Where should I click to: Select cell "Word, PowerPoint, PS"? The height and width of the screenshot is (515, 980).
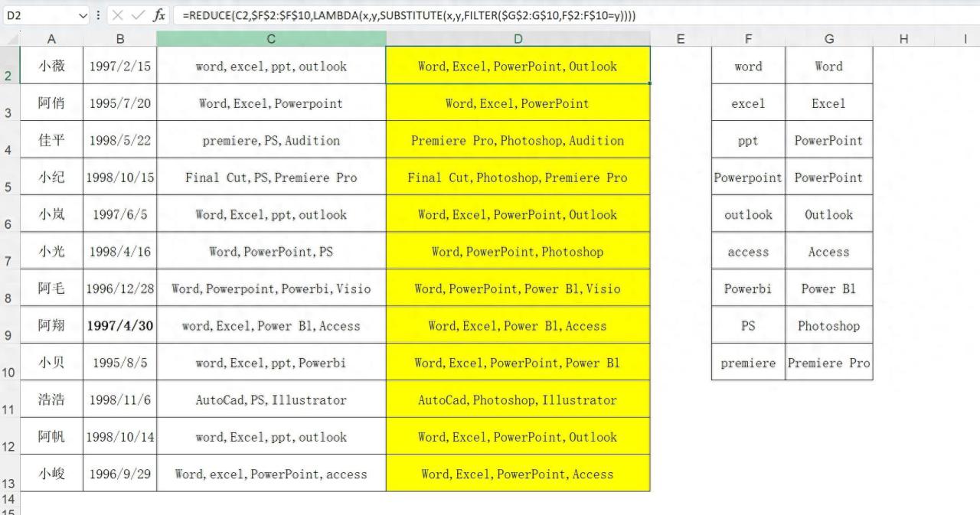click(272, 252)
